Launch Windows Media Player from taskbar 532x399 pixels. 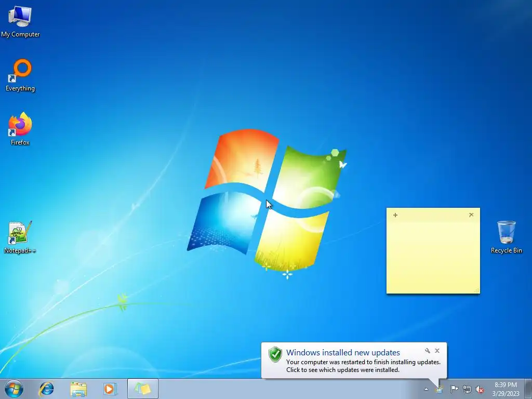(x=110, y=389)
